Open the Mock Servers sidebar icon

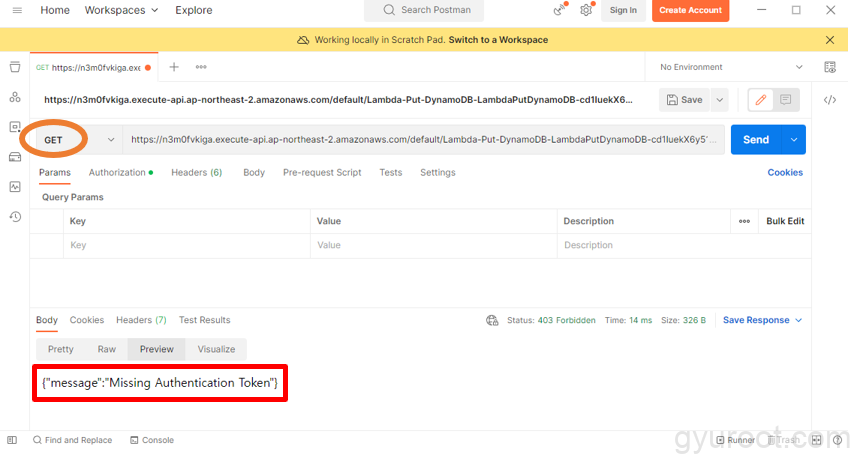coord(14,156)
